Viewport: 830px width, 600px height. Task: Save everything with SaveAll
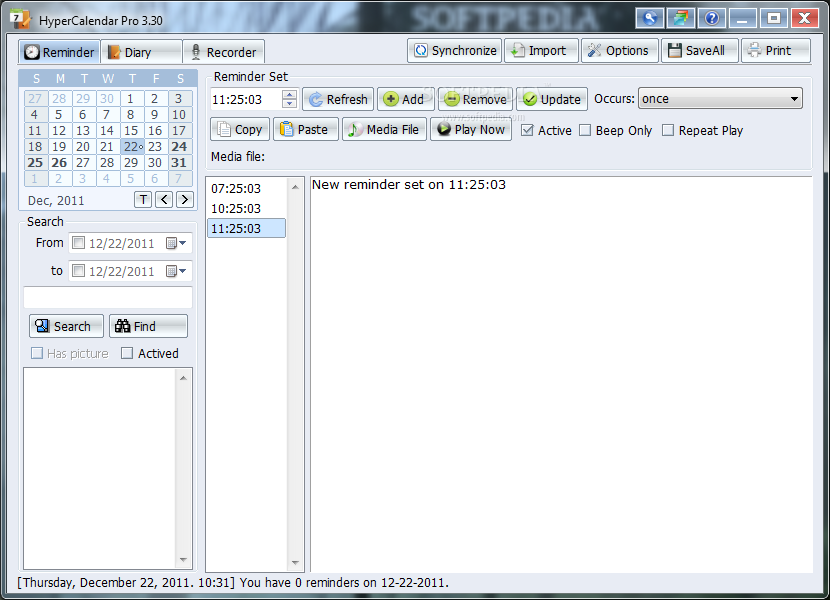(x=699, y=51)
